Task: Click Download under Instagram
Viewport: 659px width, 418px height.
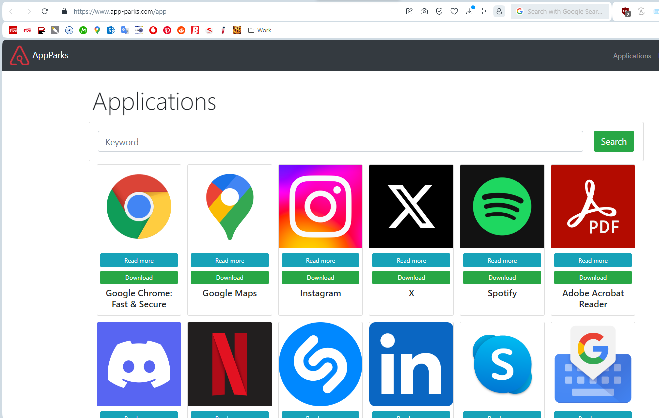Action: click(320, 277)
